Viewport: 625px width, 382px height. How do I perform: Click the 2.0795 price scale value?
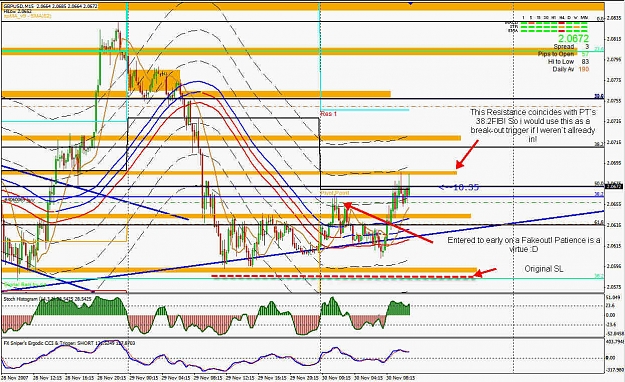[x=614, y=59]
